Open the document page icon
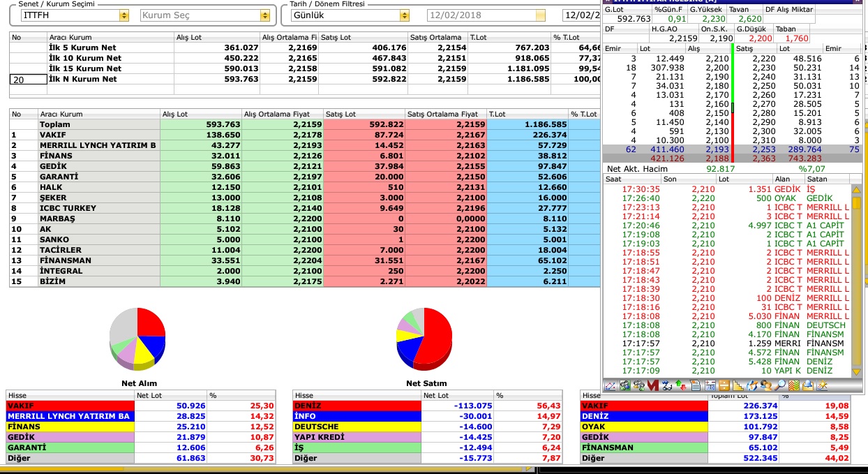Screen dimensions: 868x474 [696, 385]
